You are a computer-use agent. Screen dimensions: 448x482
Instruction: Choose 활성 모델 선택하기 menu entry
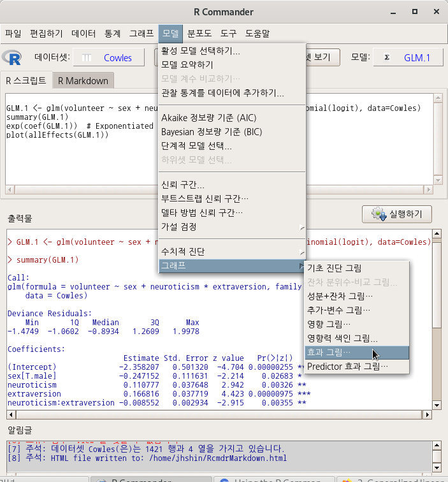(232, 51)
